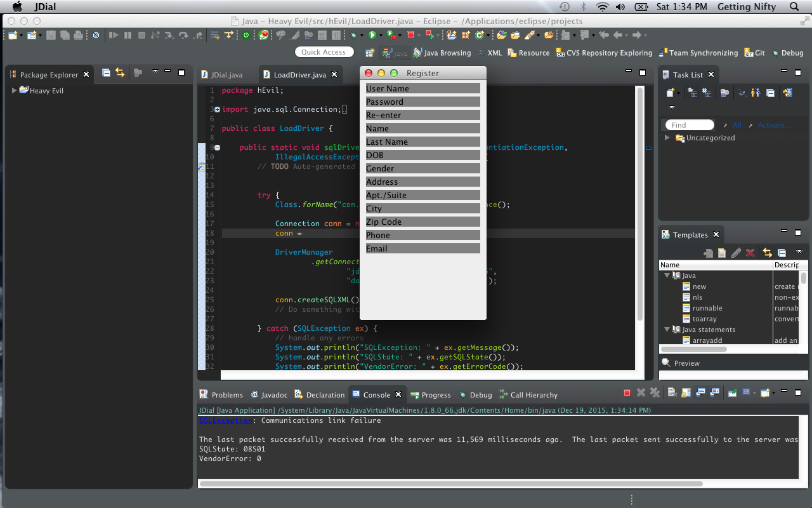Click Collapse All icon in Templates view

pos(782,253)
